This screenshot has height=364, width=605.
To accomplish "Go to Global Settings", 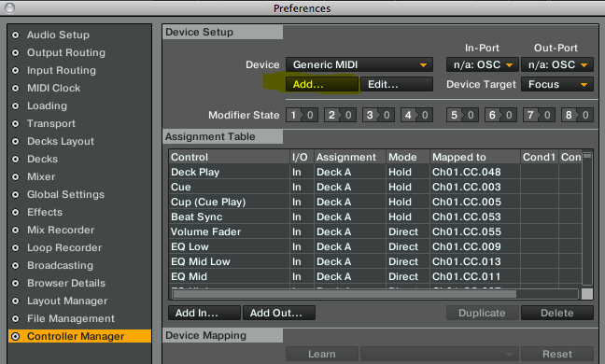I will click(79, 194).
